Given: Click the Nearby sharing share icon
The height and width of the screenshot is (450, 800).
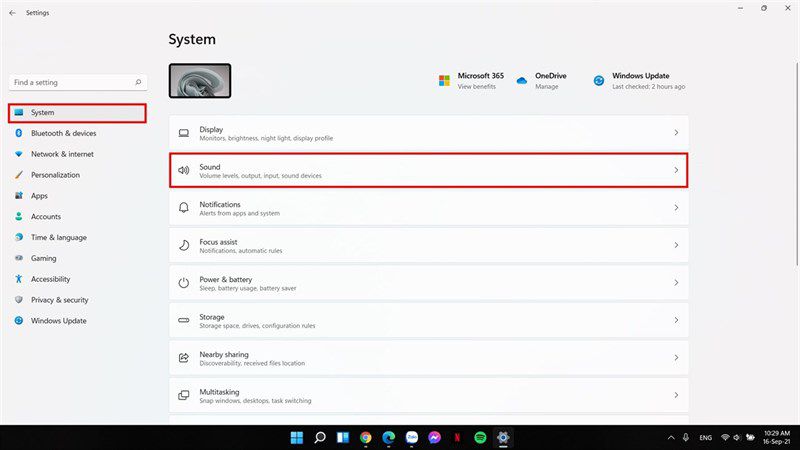Looking at the screenshot, I should pyautogui.click(x=184, y=358).
